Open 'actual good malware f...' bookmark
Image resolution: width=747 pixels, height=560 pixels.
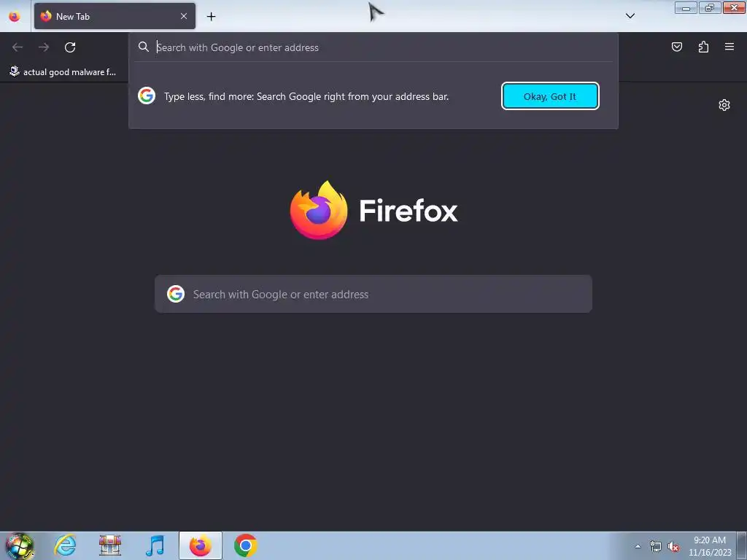(x=63, y=72)
